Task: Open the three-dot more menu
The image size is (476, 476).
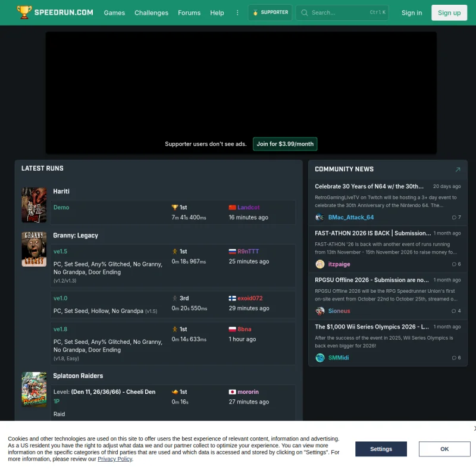Action: pos(237,12)
